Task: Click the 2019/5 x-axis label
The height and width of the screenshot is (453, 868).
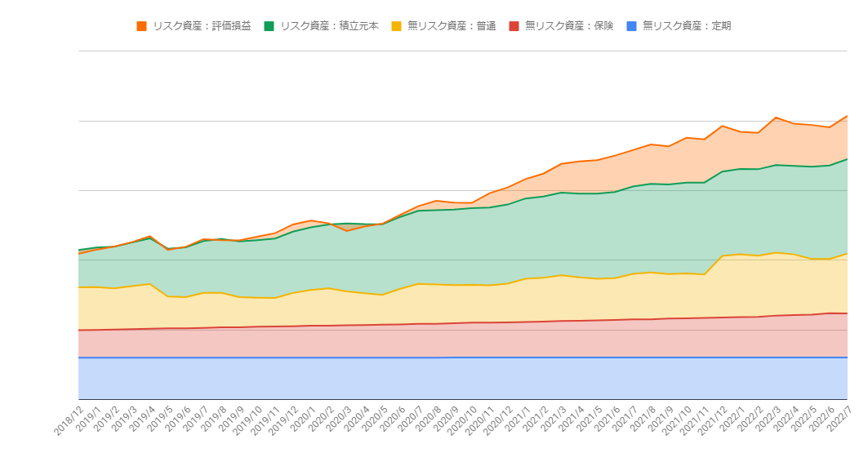Action: point(161,420)
